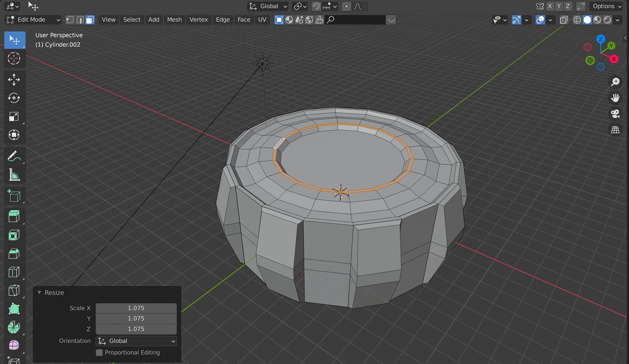Pick the Annotate pencil tool
The width and height of the screenshot is (629, 364).
pyautogui.click(x=14, y=156)
